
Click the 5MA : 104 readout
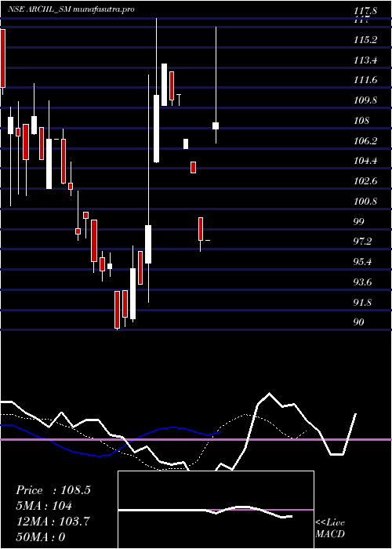pyautogui.click(x=44, y=506)
